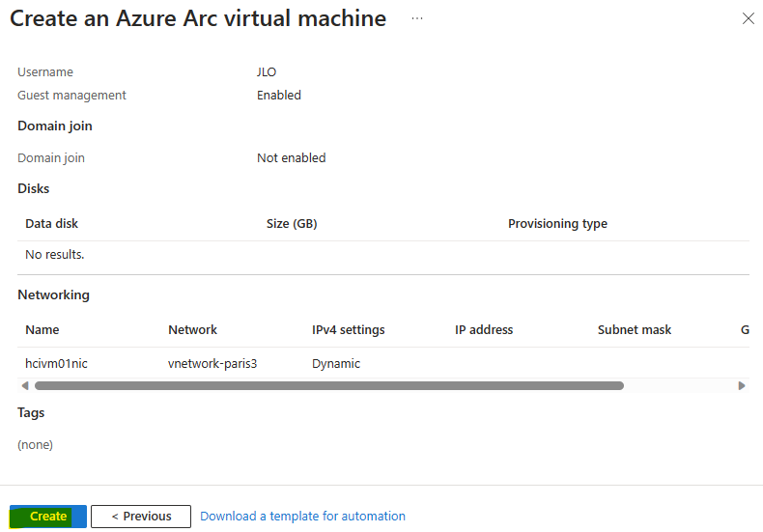Screen dimensions: 763x532
Task: Click the IPv4 settings column header
Action: pos(349,329)
